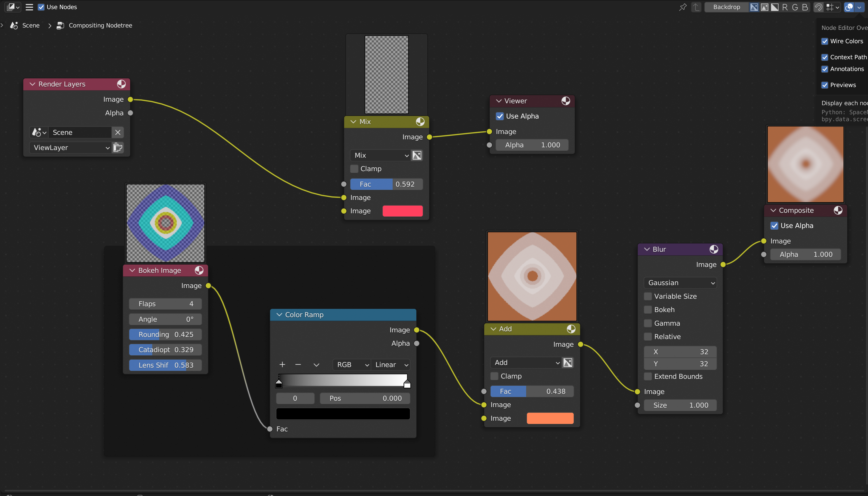Click the plus button on Color Ramp

click(x=282, y=365)
